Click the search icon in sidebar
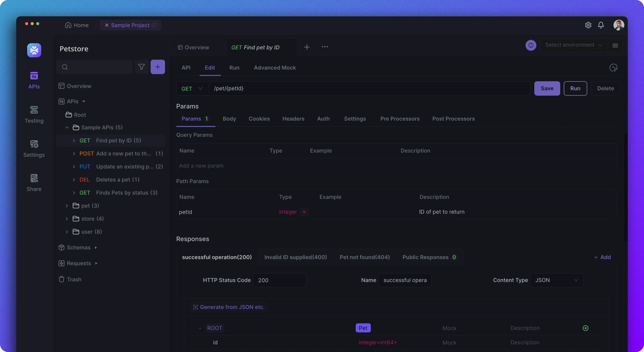 click(x=65, y=67)
